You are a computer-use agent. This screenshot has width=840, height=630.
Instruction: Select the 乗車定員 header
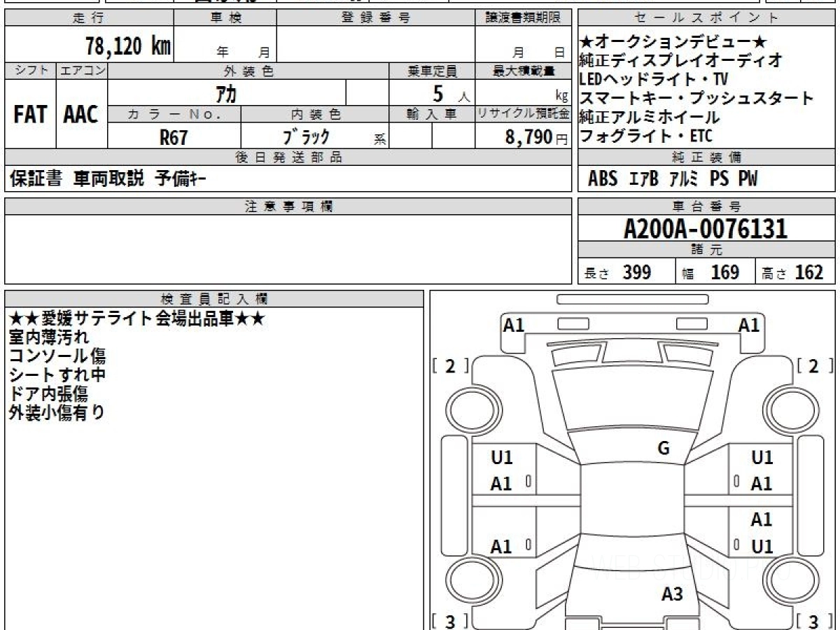coord(432,71)
